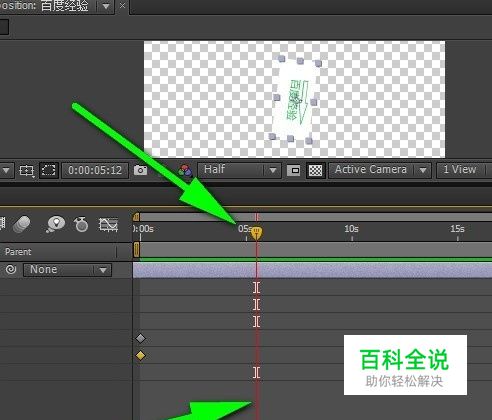Open the show channel RGB circles icon
Screen dimensions: 492x420
point(185,170)
